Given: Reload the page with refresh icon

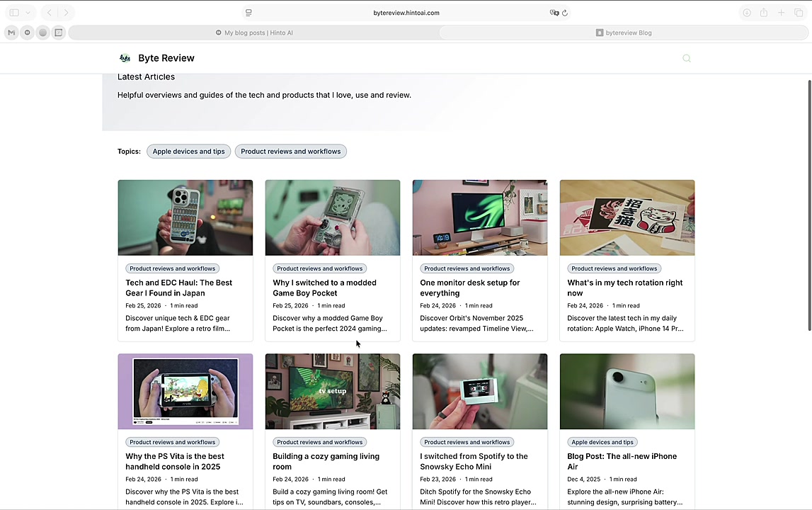Looking at the screenshot, I should click(x=565, y=13).
